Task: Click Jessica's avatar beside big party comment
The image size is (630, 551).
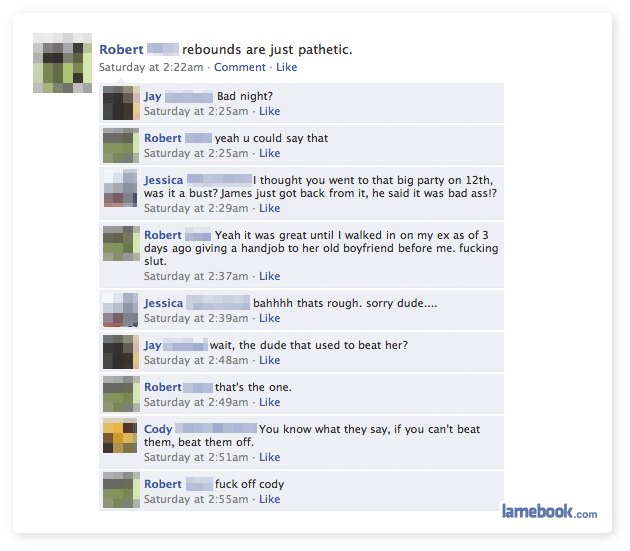Action: tap(121, 188)
